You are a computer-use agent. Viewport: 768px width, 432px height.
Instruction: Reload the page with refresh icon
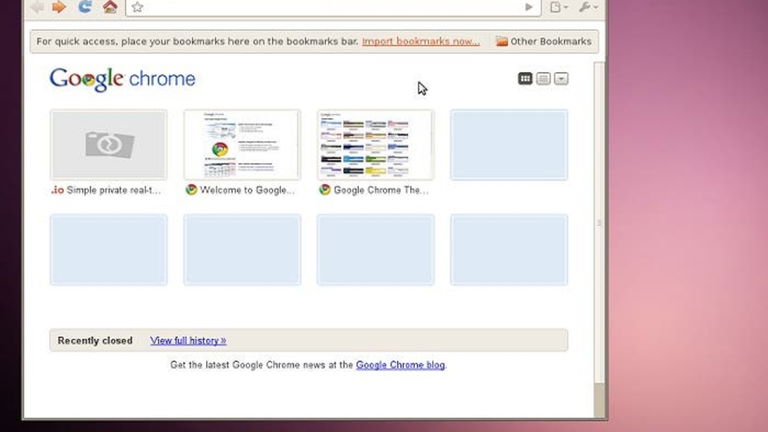point(85,6)
